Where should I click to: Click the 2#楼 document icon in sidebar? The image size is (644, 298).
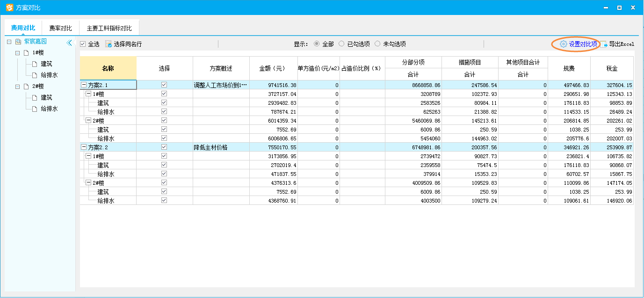click(x=27, y=87)
